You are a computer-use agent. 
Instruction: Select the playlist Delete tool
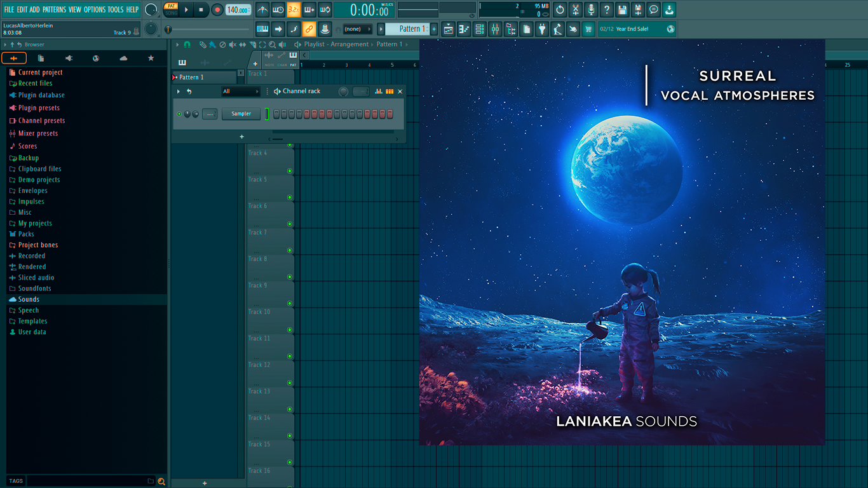pyautogui.click(x=222, y=44)
